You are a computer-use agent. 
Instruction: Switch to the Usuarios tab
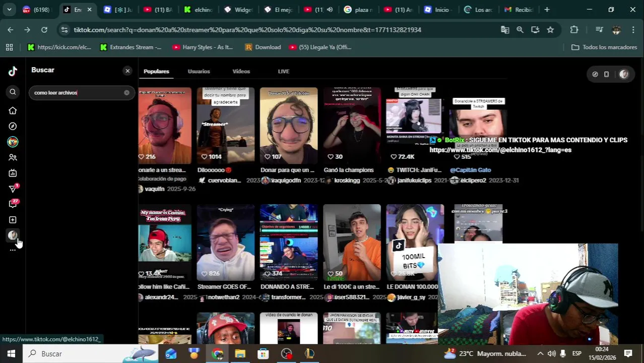pyautogui.click(x=199, y=71)
